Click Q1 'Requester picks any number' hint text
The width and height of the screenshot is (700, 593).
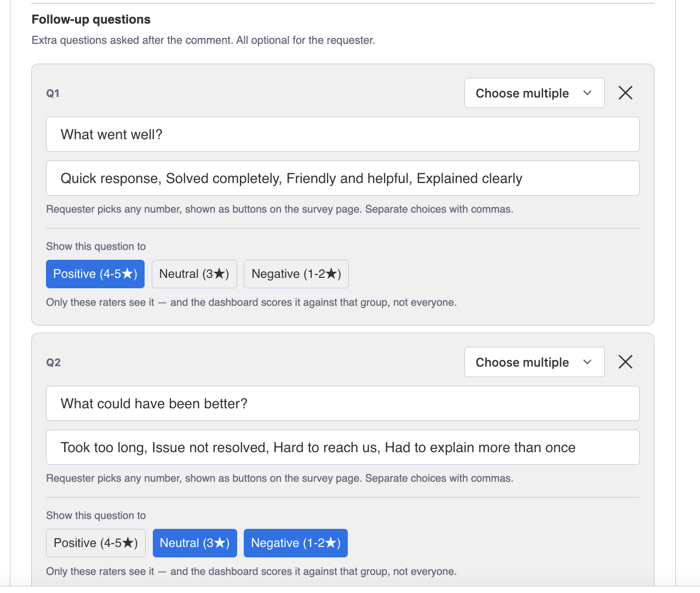[279, 209]
